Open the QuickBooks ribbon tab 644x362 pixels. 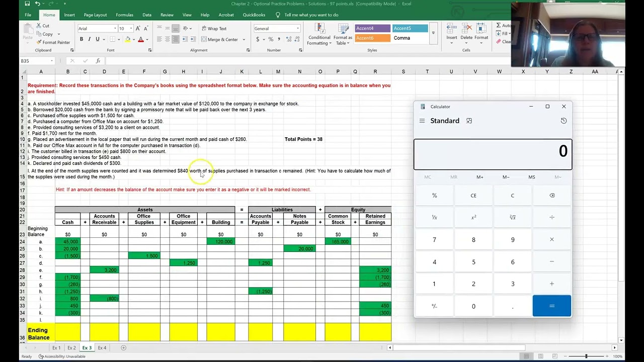[x=254, y=15]
